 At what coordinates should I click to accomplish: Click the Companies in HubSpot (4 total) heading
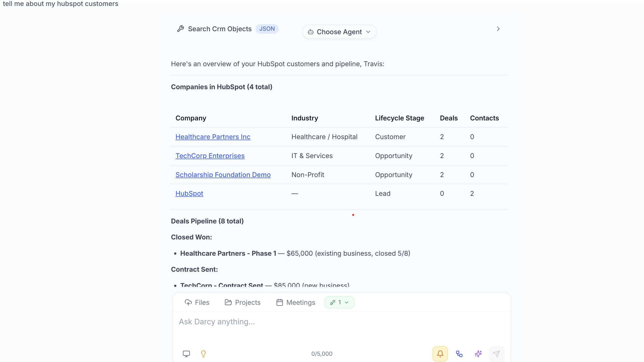[x=222, y=87]
